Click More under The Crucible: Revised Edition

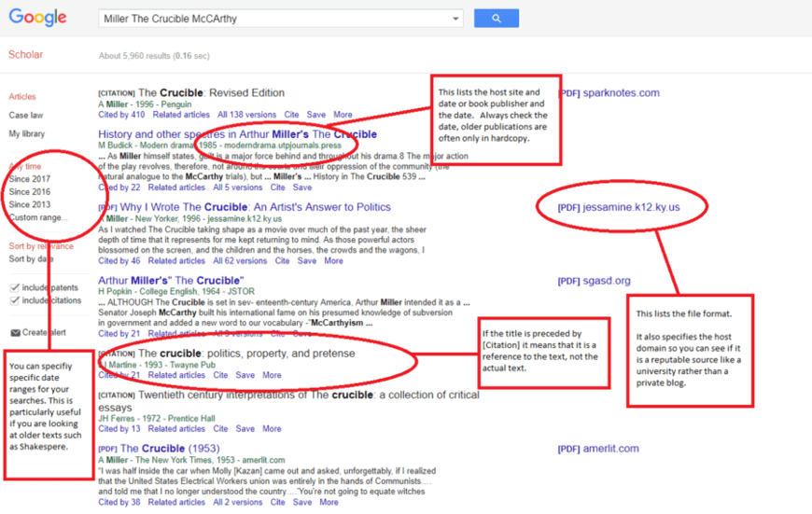coord(343,115)
